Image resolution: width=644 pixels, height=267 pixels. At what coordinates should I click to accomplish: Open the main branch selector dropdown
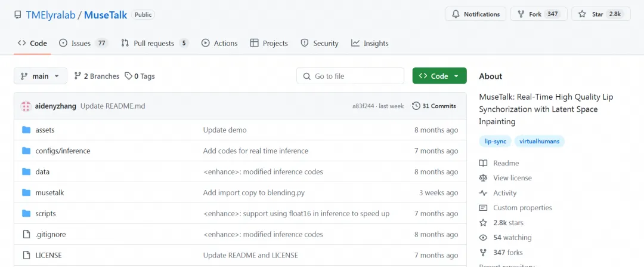(40, 76)
